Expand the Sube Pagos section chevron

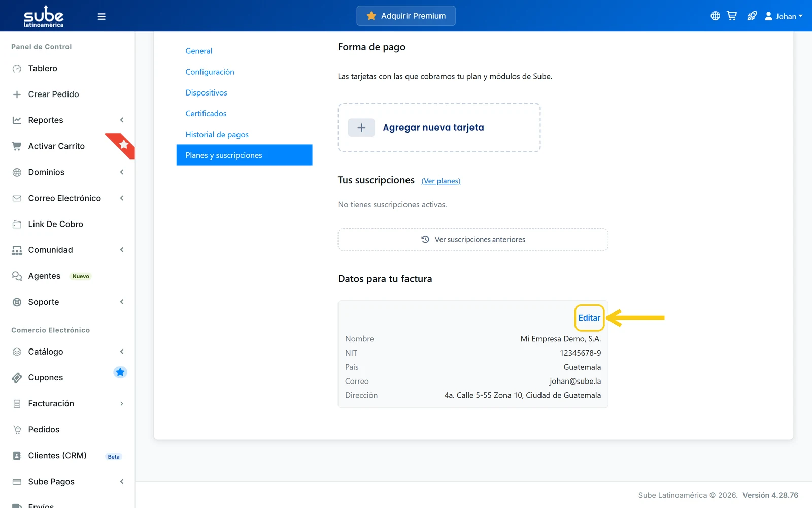(122, 481)
